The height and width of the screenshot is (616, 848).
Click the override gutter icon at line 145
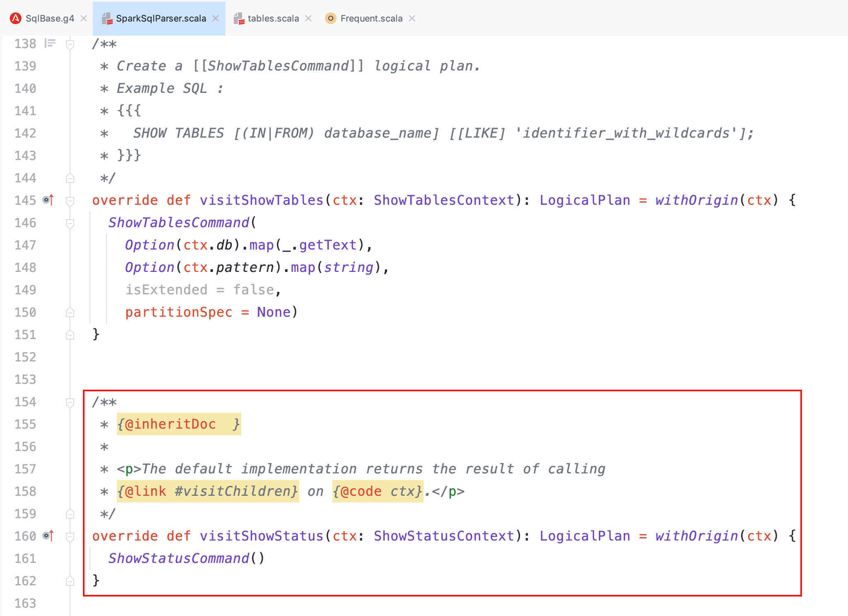click(48, 200)
